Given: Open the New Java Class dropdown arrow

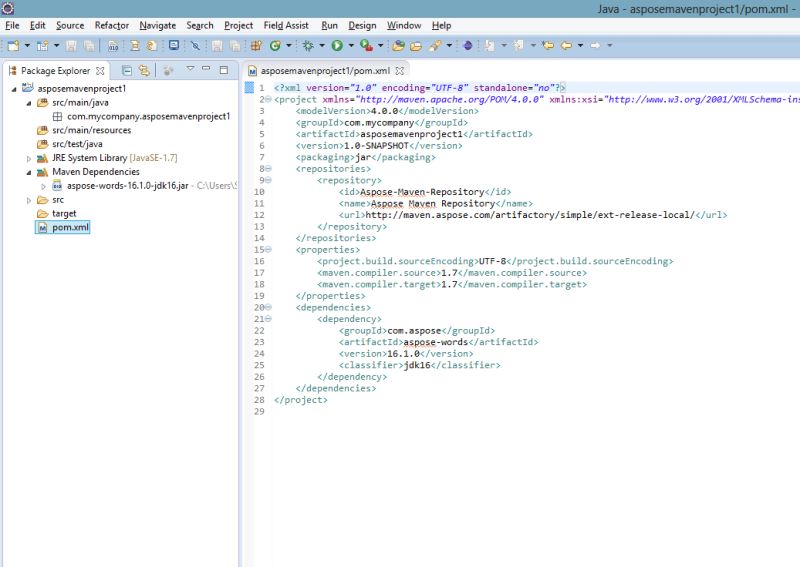Looking at the screenshot, I should tap(289, 45).
